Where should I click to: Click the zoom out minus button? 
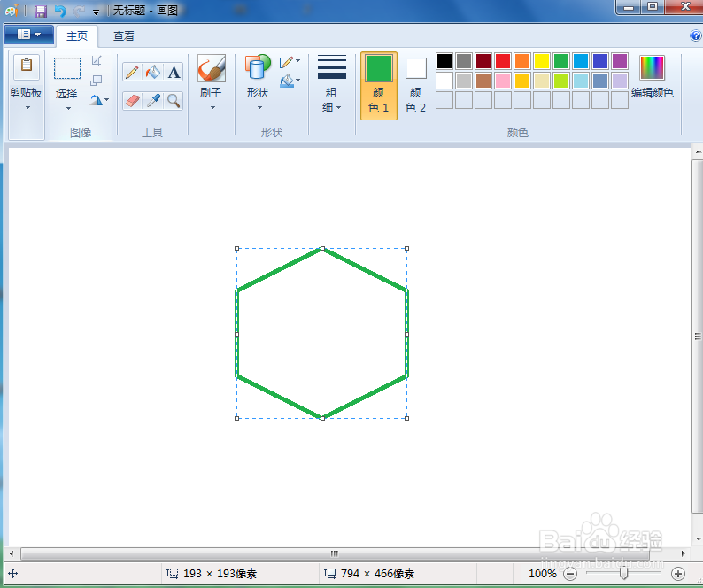coord(570,573)
